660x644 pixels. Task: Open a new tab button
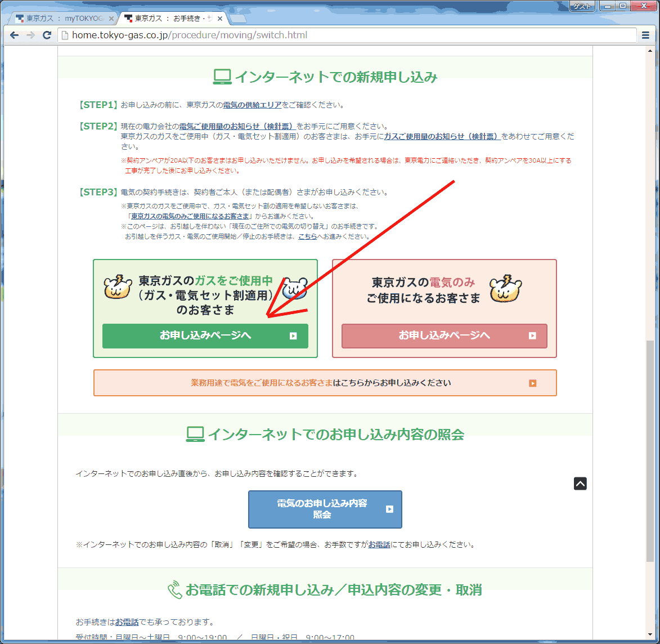click(x=238, y=19)
